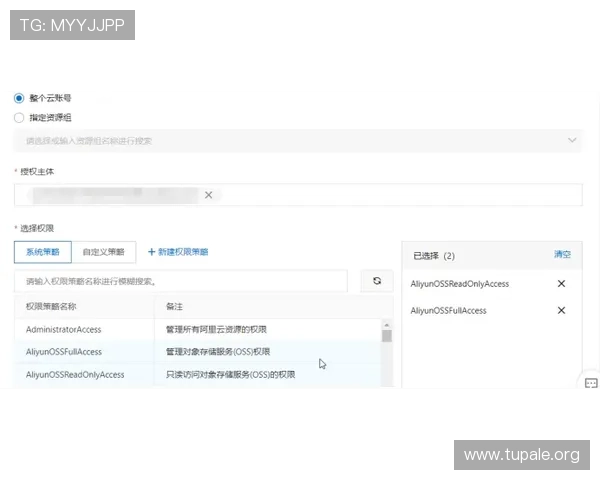Viewport: 600px width, 480px height.
Task: Click the 已选择 (2) header
Action: [434, 256]
